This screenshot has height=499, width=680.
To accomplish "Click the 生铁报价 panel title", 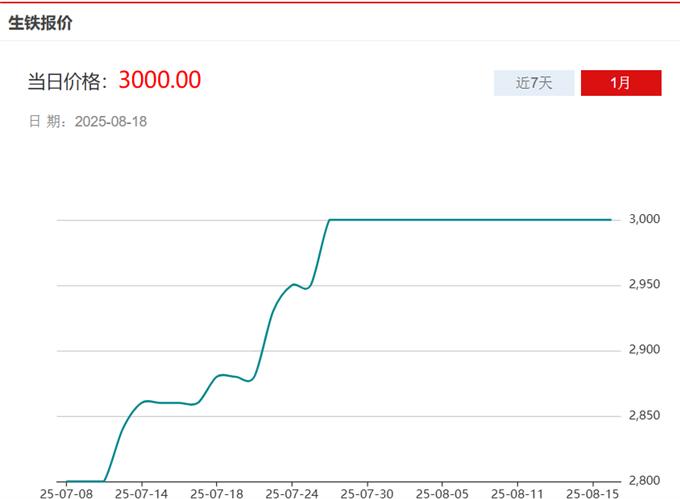I will pos(40,23).
